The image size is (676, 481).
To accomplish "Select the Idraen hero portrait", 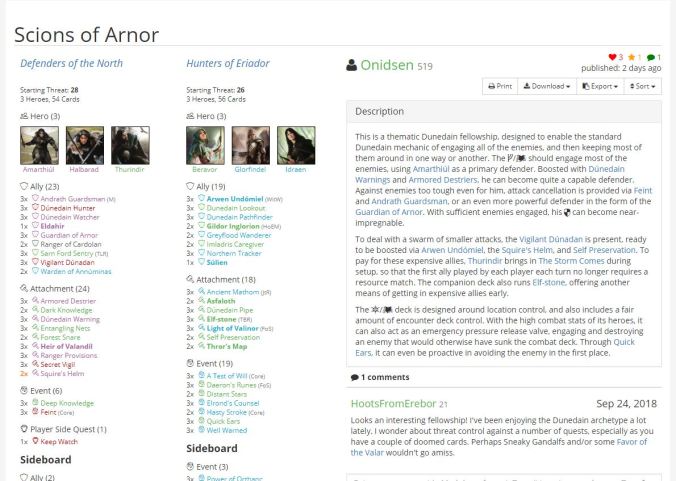I will (296, 145).
